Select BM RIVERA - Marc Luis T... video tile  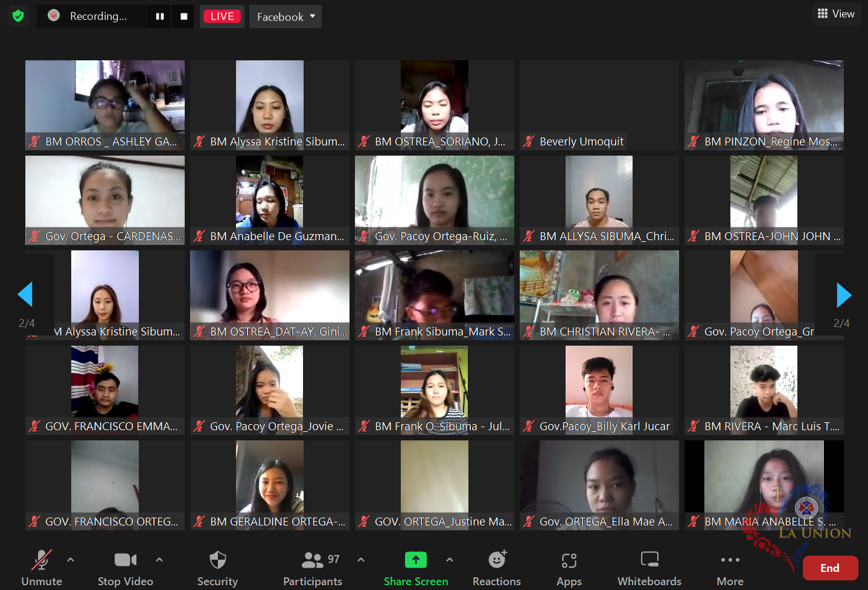coord(764,390)
